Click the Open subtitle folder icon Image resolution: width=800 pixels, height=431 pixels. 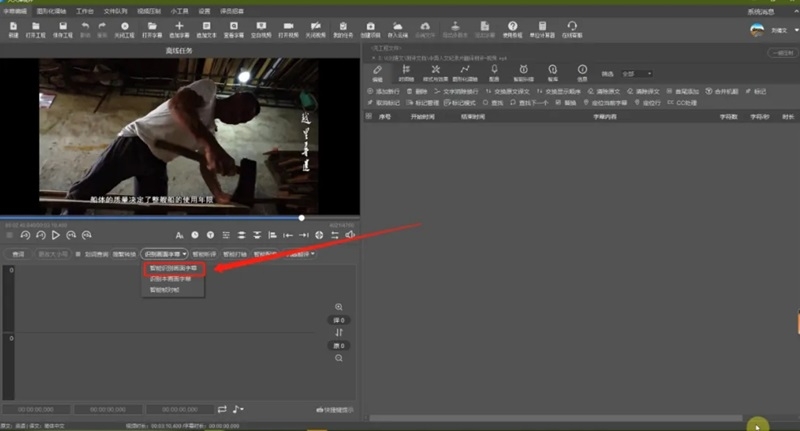click(x=153, y=27)
